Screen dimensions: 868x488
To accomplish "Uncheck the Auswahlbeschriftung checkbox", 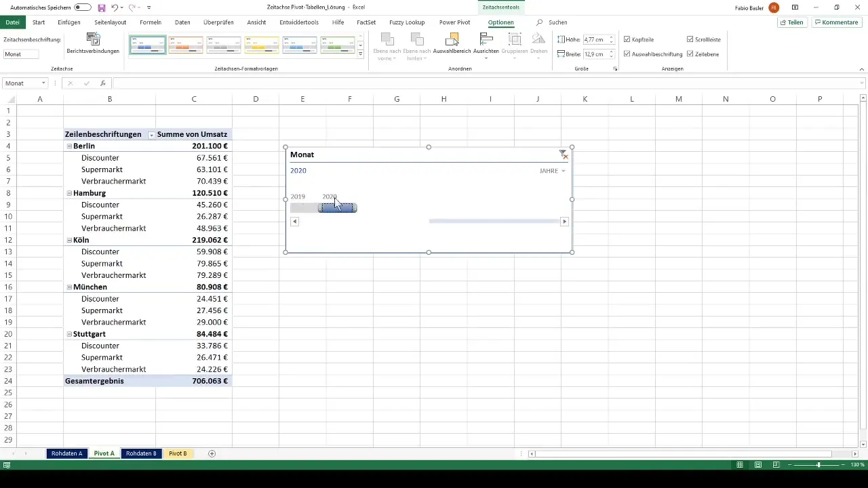I will pos(627,54).
